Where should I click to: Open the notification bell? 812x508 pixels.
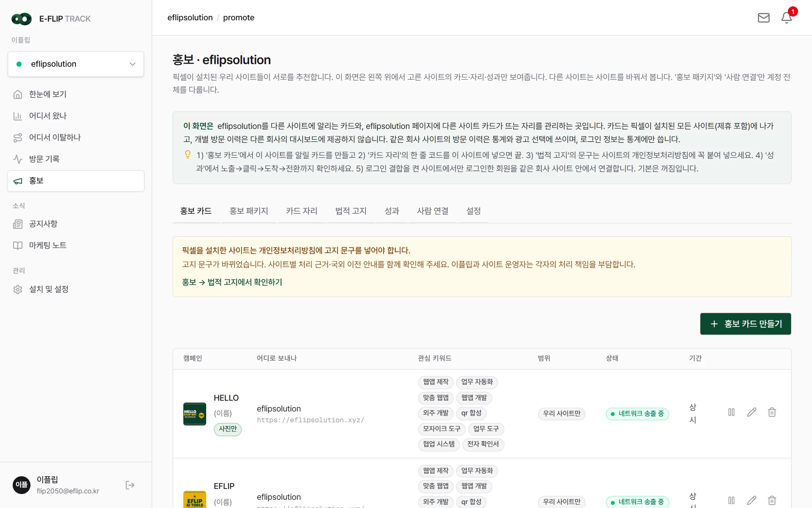point(786,17)
